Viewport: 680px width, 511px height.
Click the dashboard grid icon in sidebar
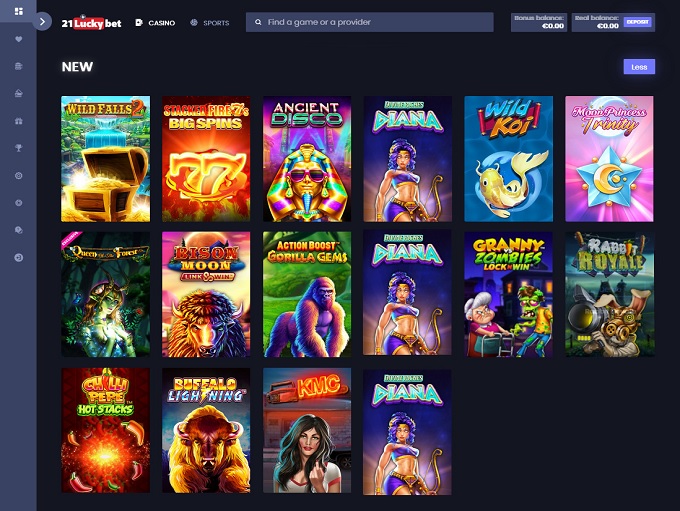[x=18, y=11]
